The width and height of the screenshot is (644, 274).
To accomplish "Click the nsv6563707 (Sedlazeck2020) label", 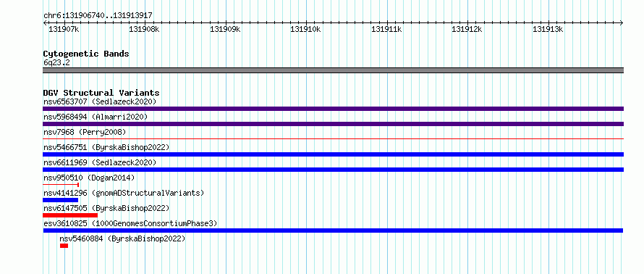I will click(100, 101).
